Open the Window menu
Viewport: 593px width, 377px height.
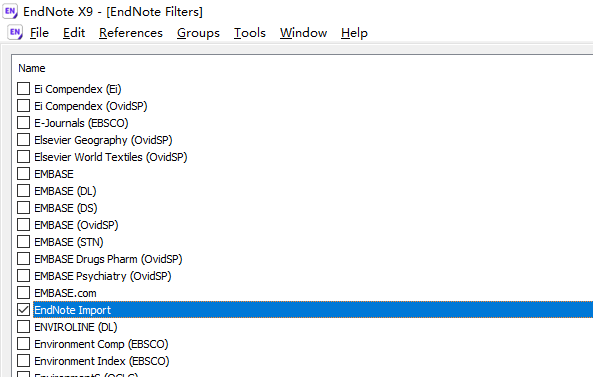pos(303,33)
